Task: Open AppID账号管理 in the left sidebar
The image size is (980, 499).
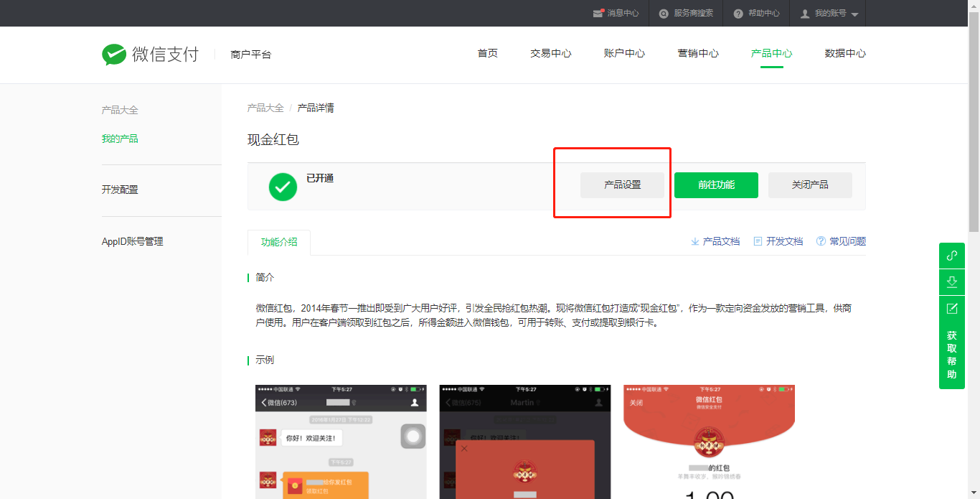Action: [133, 241]
